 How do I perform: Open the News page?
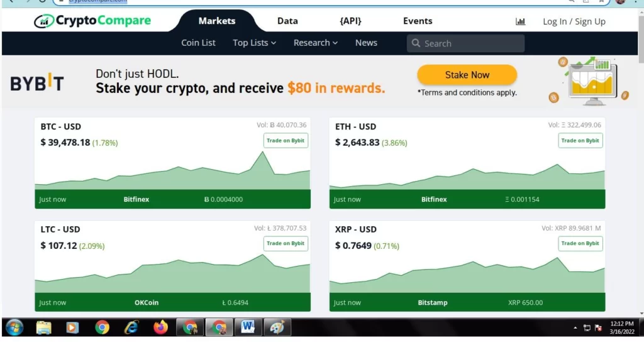point(366,43)
